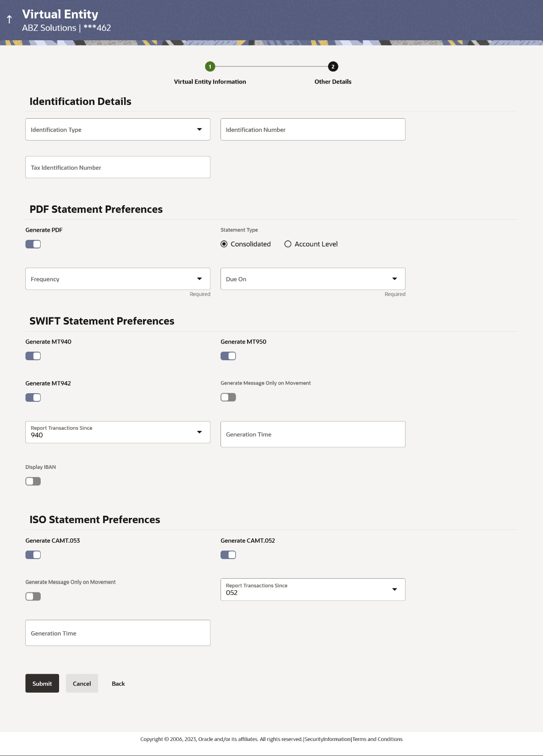Open the Identification Type dropdown
543x756 pixels.
[118, 129]
